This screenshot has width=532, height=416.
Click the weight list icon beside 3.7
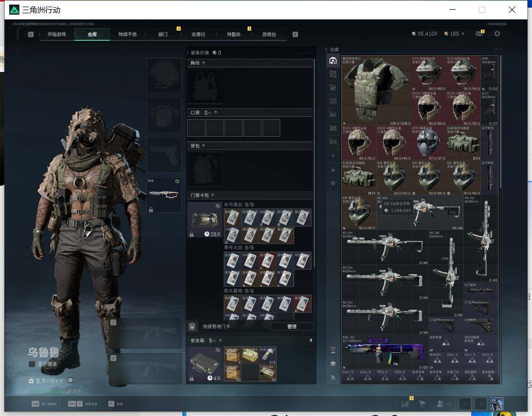tap(70, 380)
